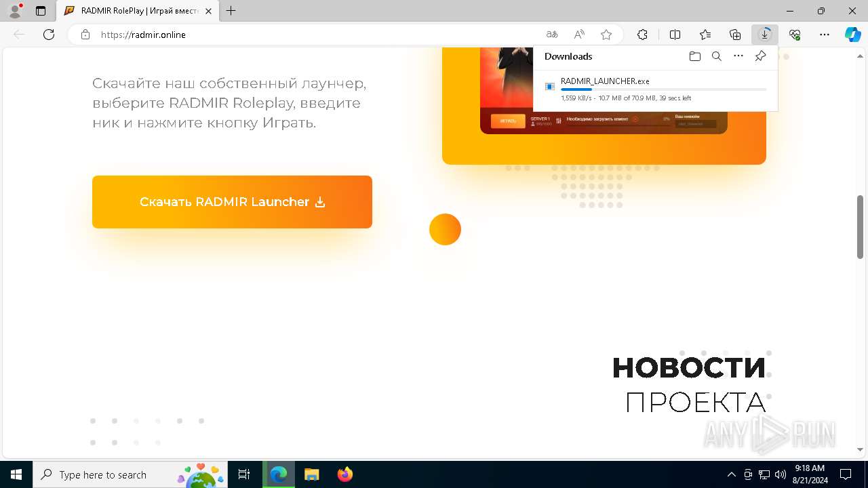Pin the Downloads panel

click(x=760, y=56)
